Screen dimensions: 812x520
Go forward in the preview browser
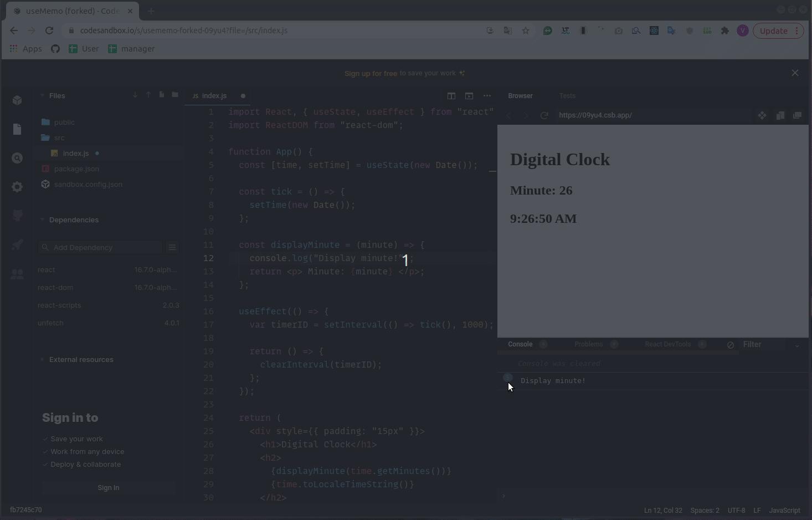pyautogui.click(x=526, y=115)
